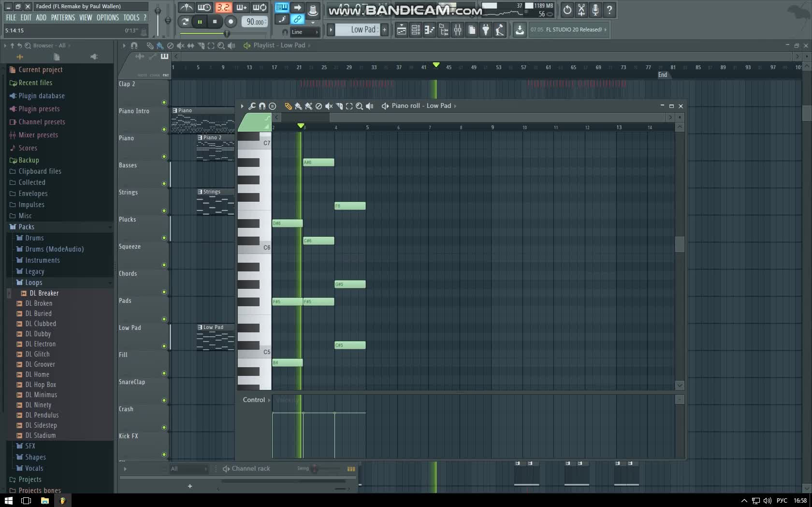Select the draw pencil tool in Piano roll
The width and height of the screenshot is (812, 507).
click(x=288, y=106)
